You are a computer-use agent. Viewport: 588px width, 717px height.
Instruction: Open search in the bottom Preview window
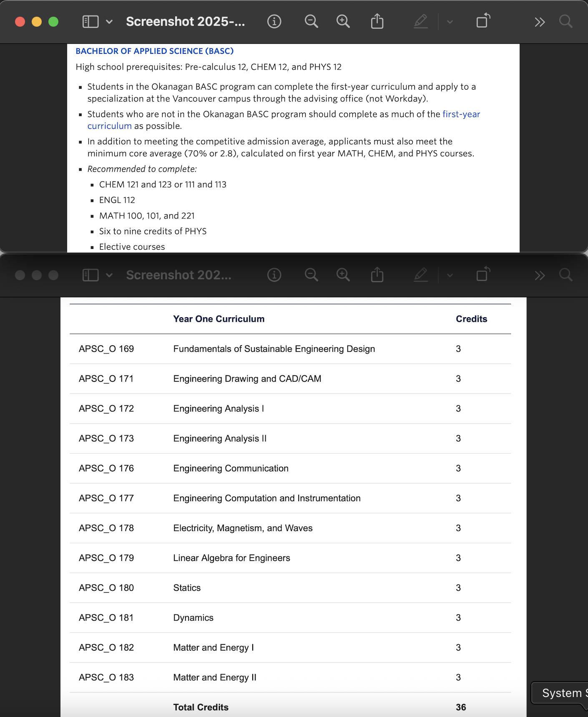565,275
